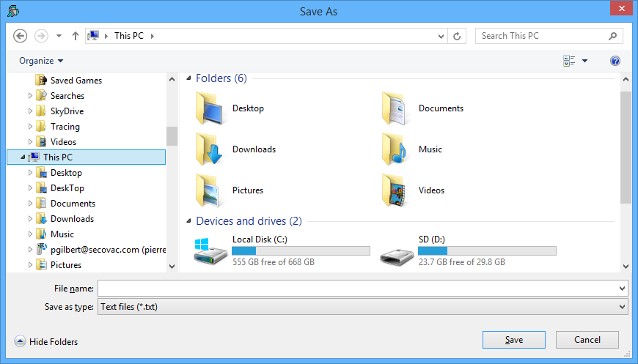Select the Documents folder icon in main pane

(394, 108)
